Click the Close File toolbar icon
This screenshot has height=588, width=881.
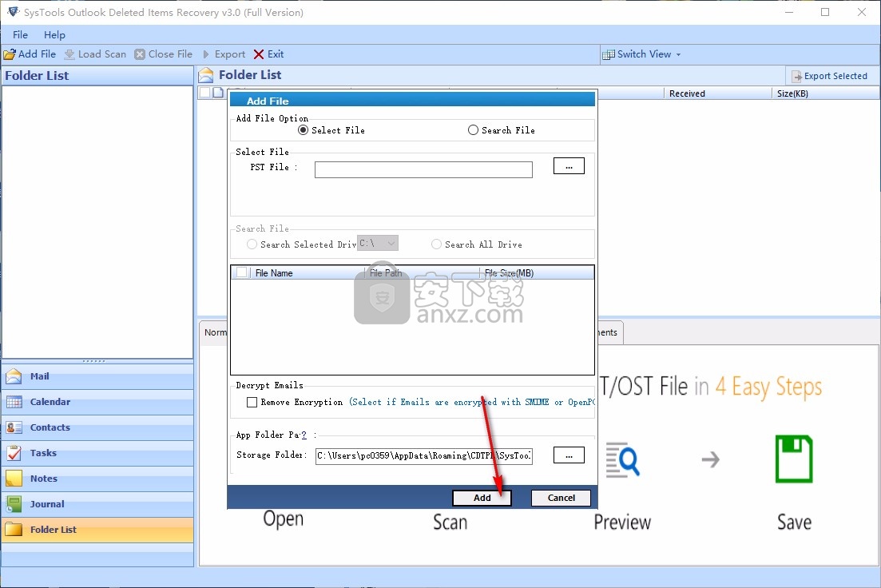[x=139, y=54]
